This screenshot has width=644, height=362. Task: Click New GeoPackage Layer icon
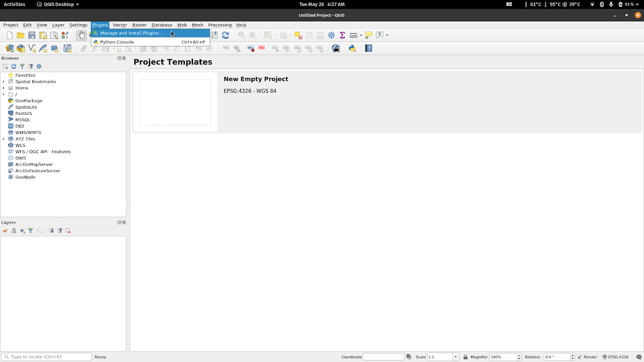pyautogui.click(x=21, y=48)
